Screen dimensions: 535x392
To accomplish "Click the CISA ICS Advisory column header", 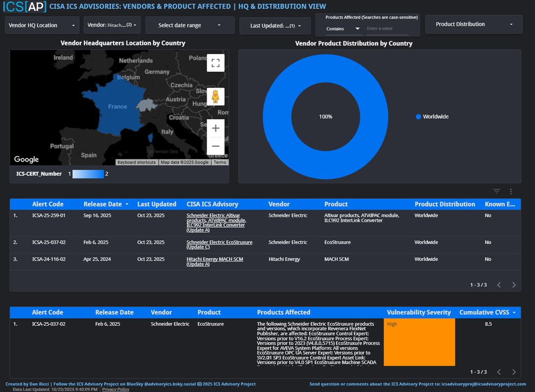I will (x=212, y=204).
